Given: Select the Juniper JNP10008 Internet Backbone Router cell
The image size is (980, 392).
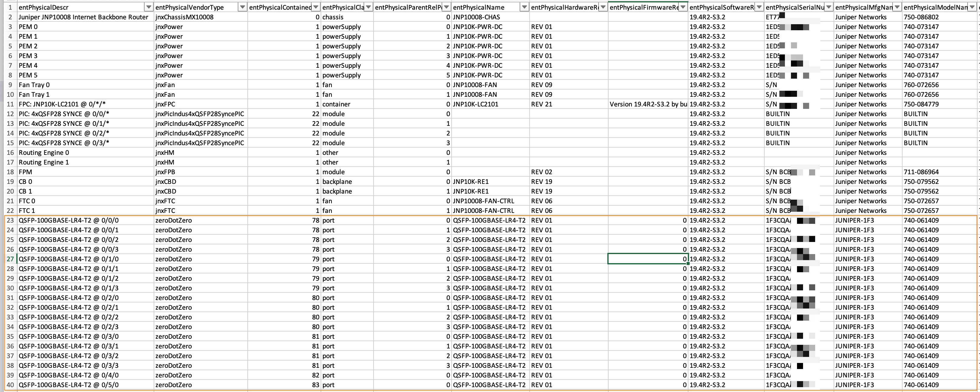Looking at the screenshot, I should (x=85, y=17).
